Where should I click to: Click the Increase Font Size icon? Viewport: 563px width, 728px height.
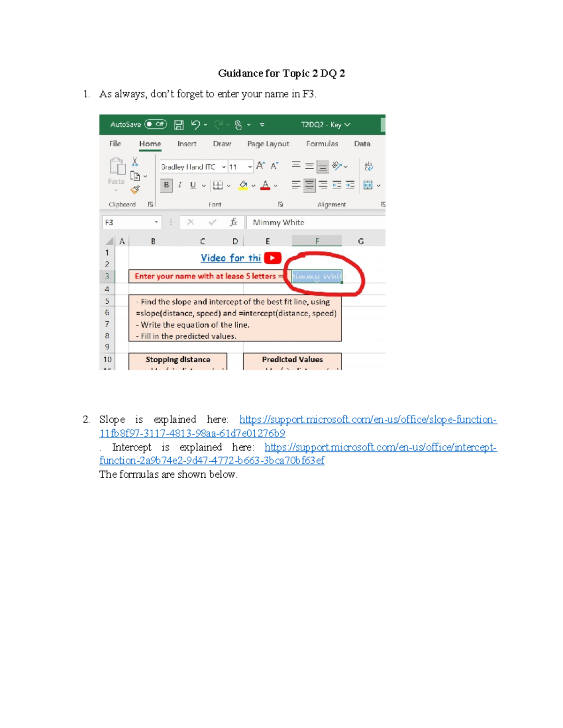260,165
